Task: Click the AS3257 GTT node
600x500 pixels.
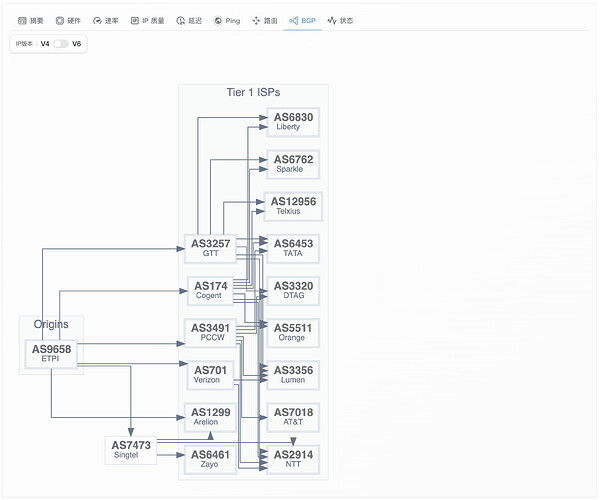Action: (210, 248)
